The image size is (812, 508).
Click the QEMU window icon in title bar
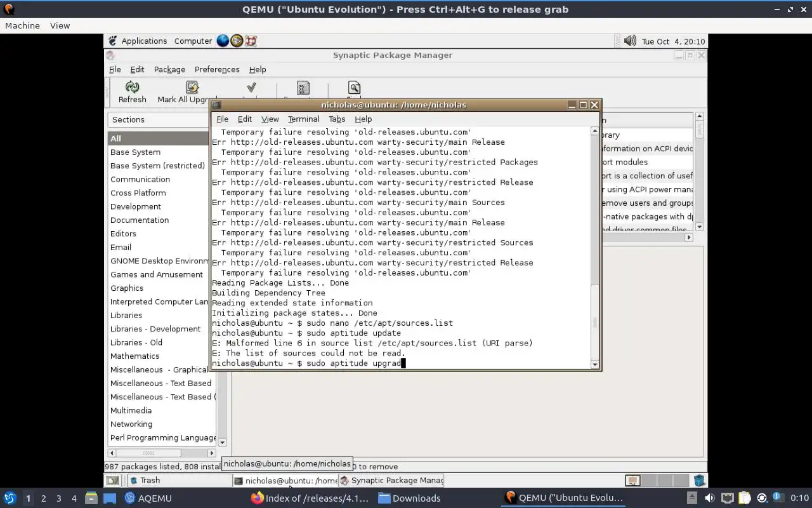point(9,9)
